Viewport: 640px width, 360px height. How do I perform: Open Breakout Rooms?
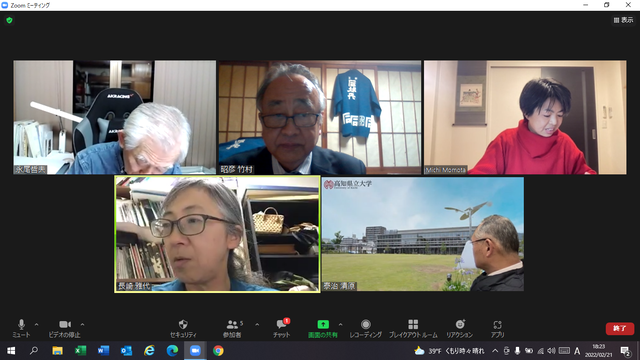413,329
